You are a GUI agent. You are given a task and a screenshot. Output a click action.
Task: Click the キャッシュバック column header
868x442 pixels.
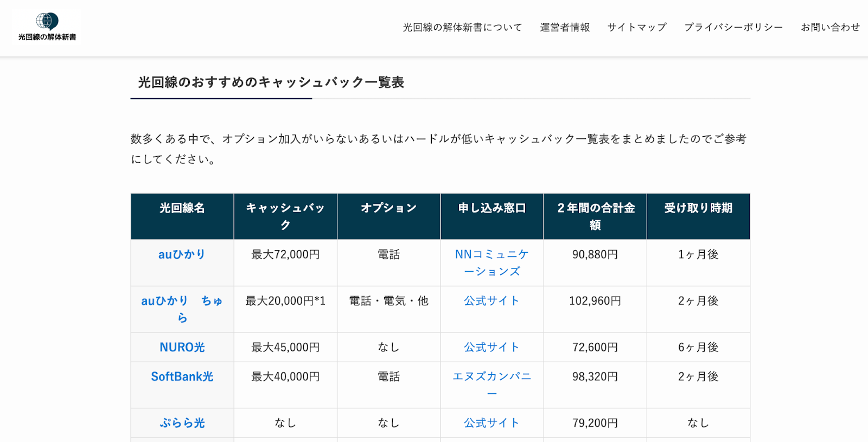tap(285, 216)
